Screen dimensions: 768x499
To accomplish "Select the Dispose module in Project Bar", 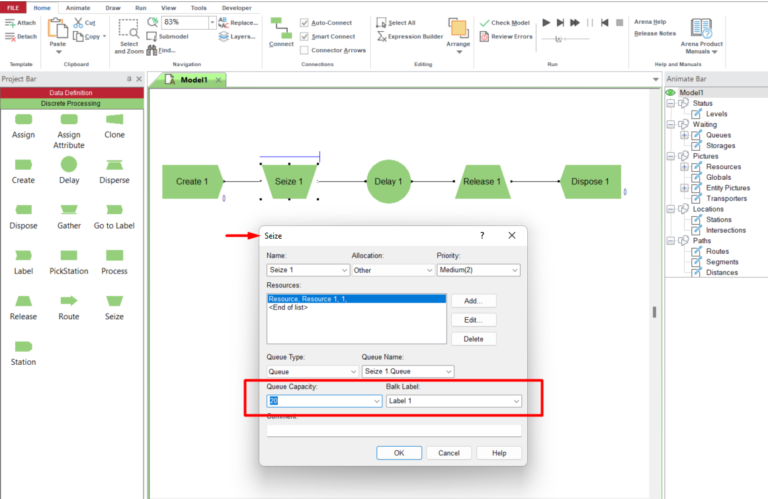I will (x=23, y=210).
